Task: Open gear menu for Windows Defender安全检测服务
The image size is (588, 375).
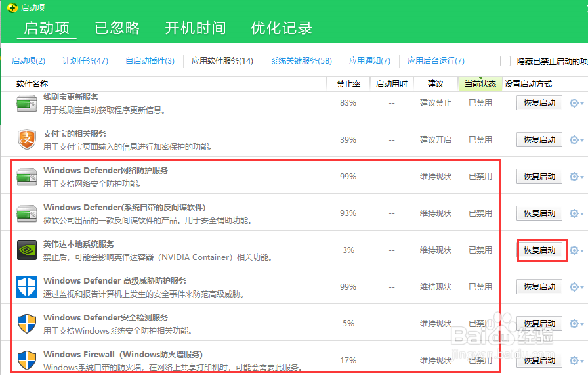Action: (576, 324)
